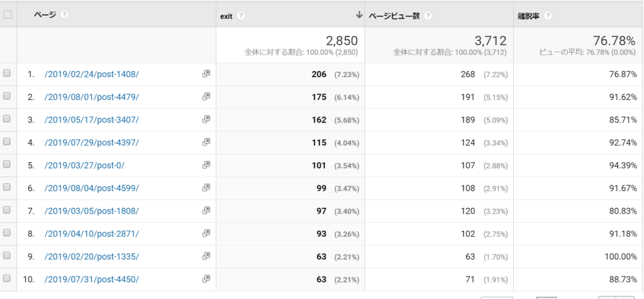Open post-0 page via external icon
Image resolution: width=644 pixels, height=299 pixels.
(206, 165)
